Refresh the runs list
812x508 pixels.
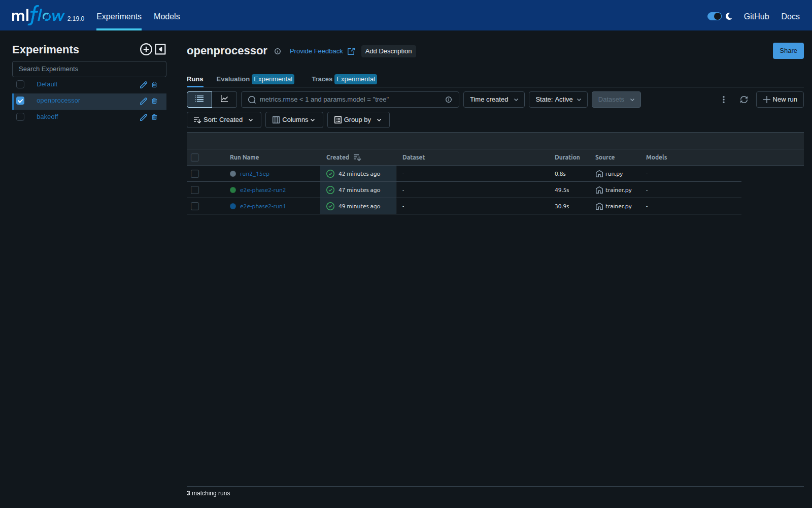pyautogui.click(x=744, y=100)
